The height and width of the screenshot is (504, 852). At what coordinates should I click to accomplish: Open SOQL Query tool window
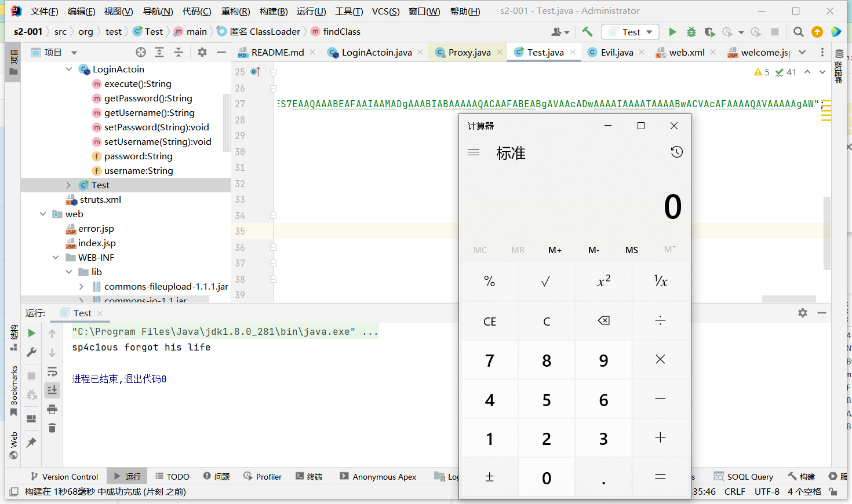[x=744, y=477]
